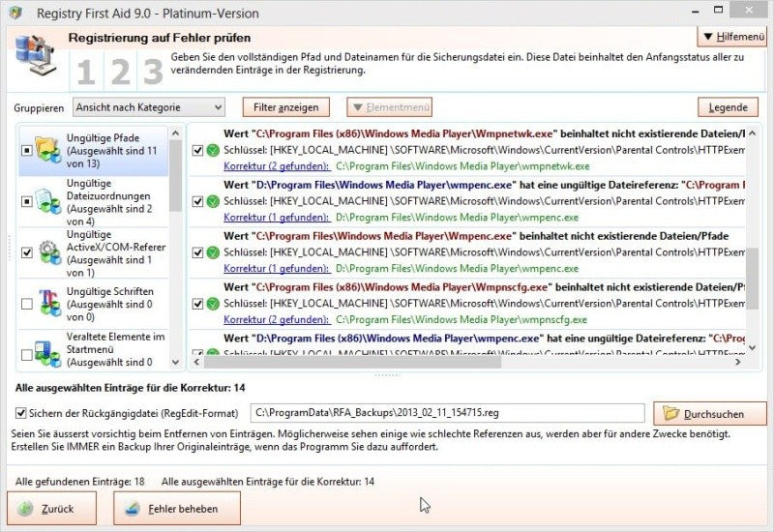This screenshot has height=532, width=774.
Task: Toggle the Ungültige Pfade category checkbox
Action: pyautogui.click(x=27, y=150)
